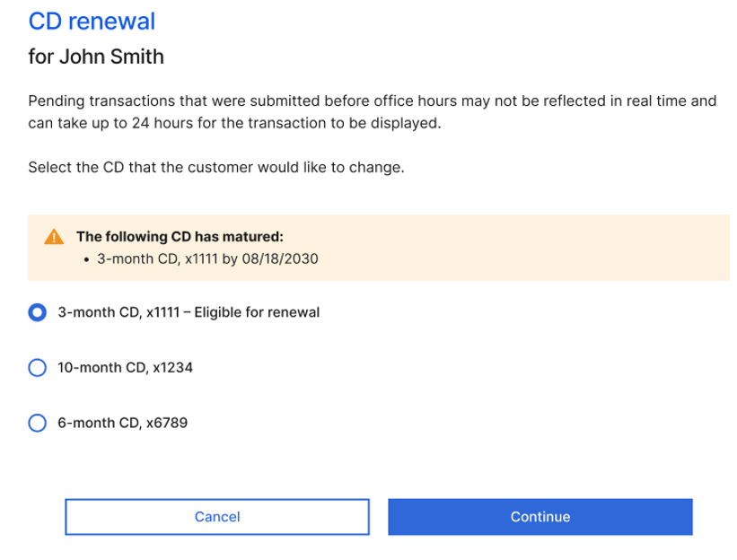Click "The following CD has matured" bold text
This screenshot has width=737, height=560.
point(180,236)
